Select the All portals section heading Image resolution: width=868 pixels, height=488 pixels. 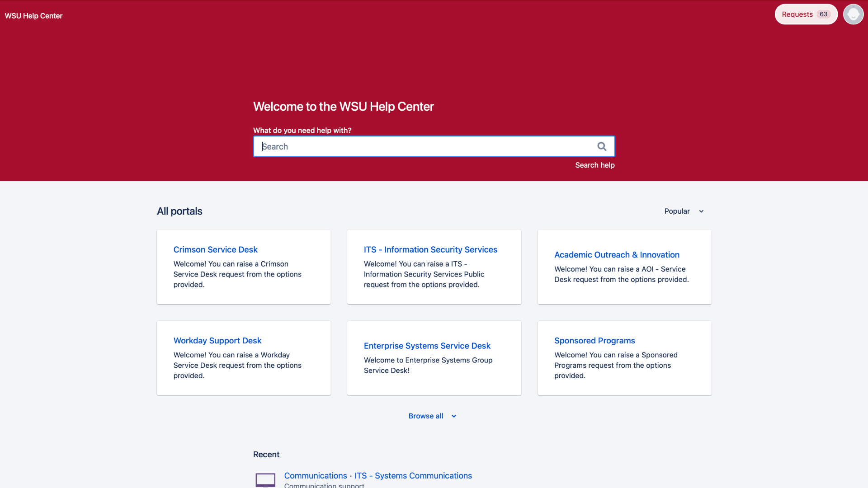(x=179, y=211)
